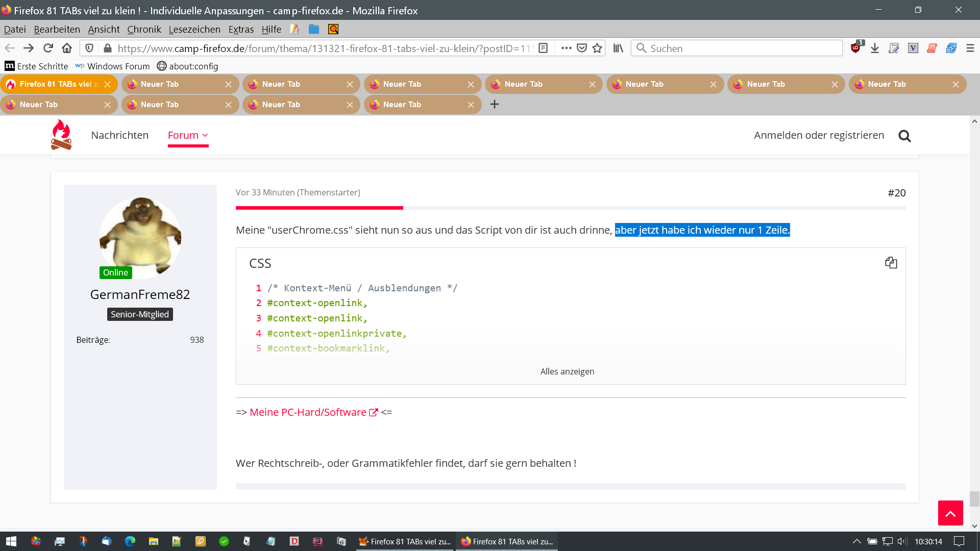Toggle reader view icon in address bar
The image size is (980, 551).
click(543, 48)
